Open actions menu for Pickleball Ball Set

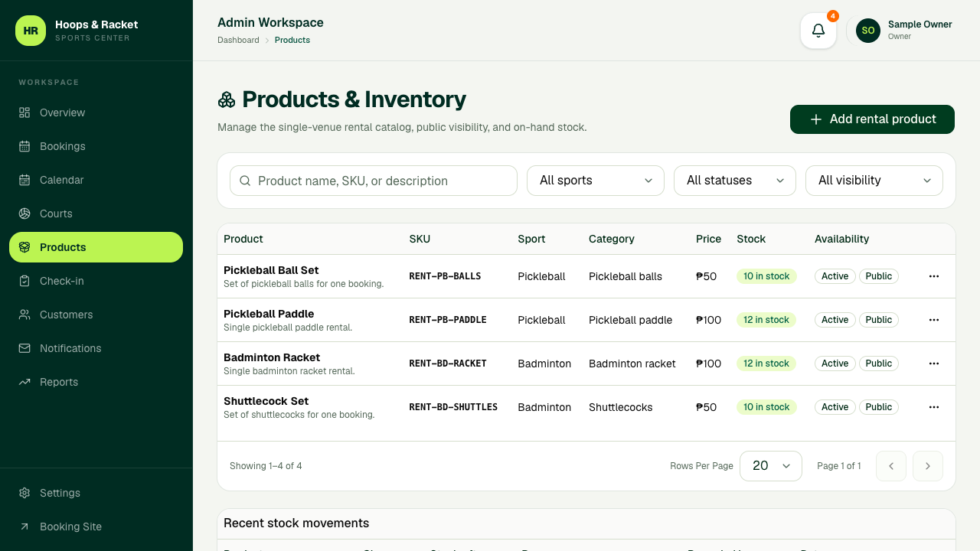click(x=934, y=276)
